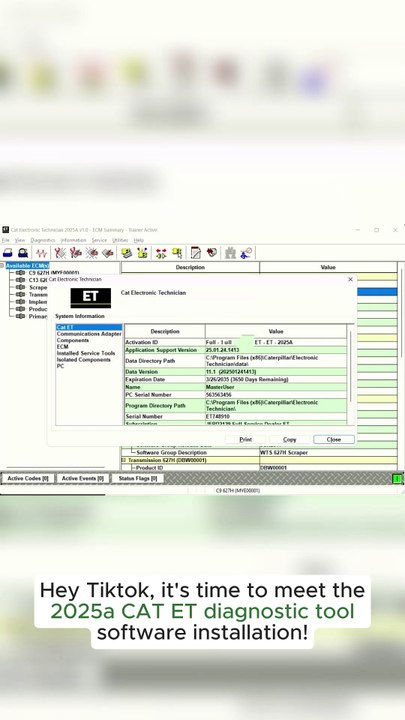Click the Connect icon at the toolbar's far left
The image size is (405, 720).
8,253
